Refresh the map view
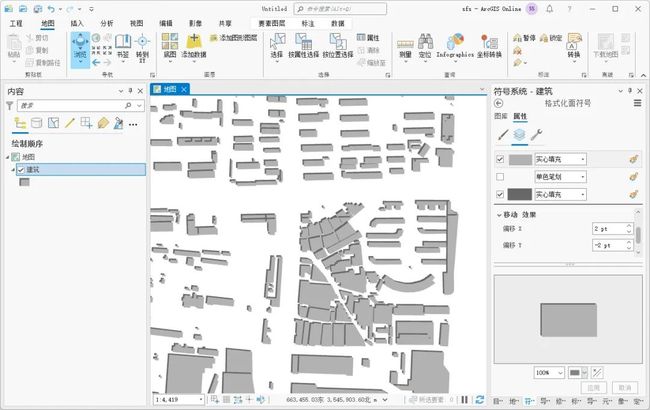The width and height of the screenshot is (650, 410). pyautogui.click(x=480, y=400)
